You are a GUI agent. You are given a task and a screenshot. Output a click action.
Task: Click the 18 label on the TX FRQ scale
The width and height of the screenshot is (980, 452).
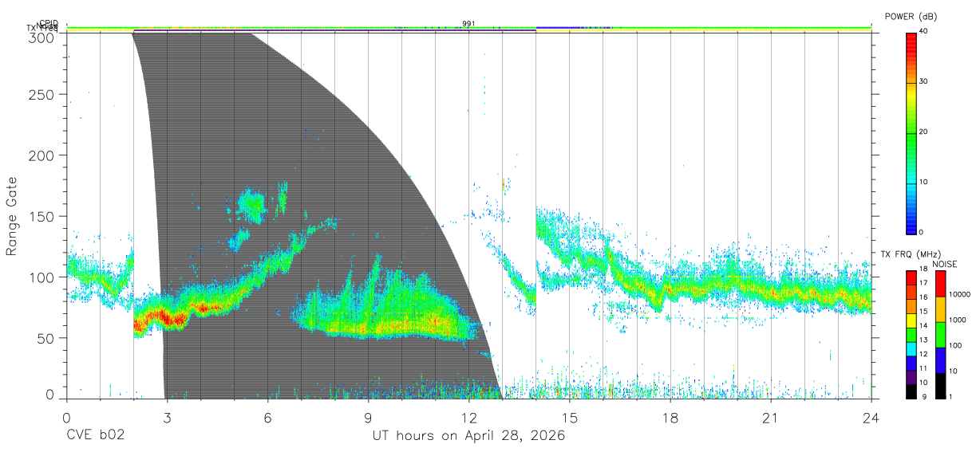coord(923,270)
